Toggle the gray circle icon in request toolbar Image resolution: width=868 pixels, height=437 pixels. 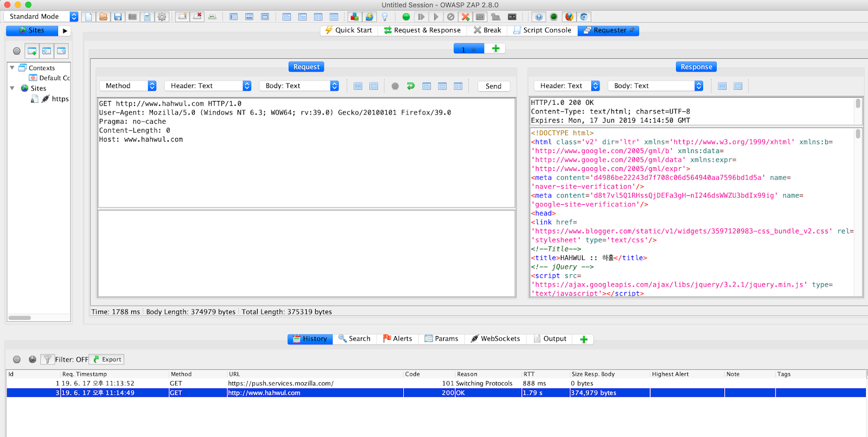(395, 86)
